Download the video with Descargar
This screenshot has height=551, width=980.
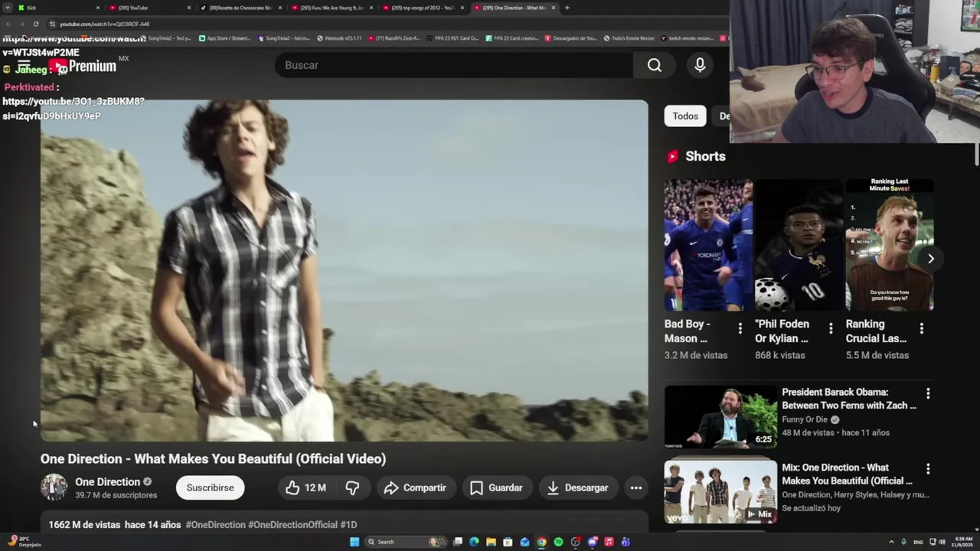click(x=577, y=487)
